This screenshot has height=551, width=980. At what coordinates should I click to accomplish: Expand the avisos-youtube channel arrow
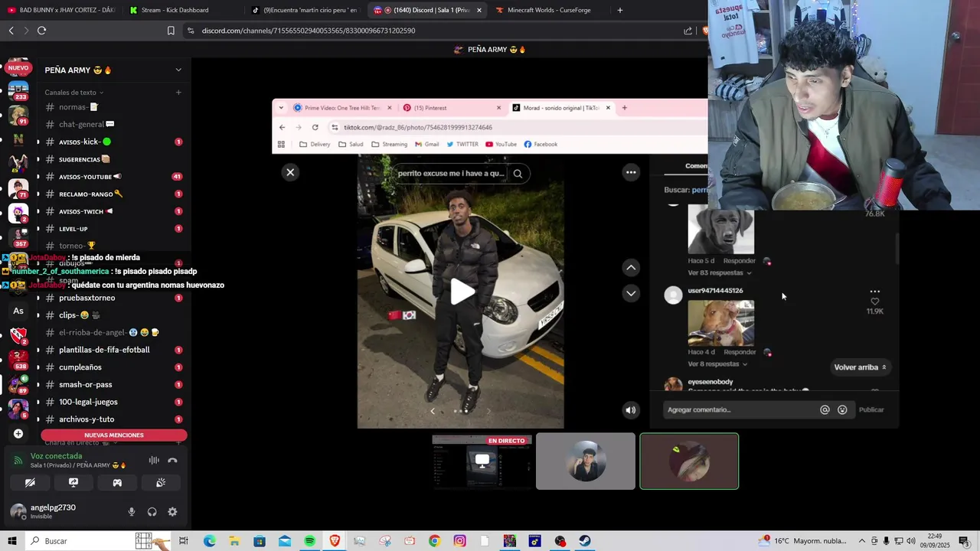[x=38, y=177]
